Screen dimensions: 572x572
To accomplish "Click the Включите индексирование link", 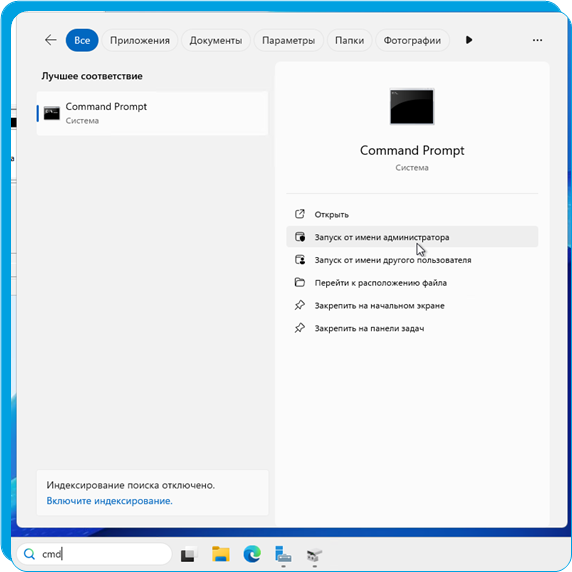I will (x=109, y=501).
